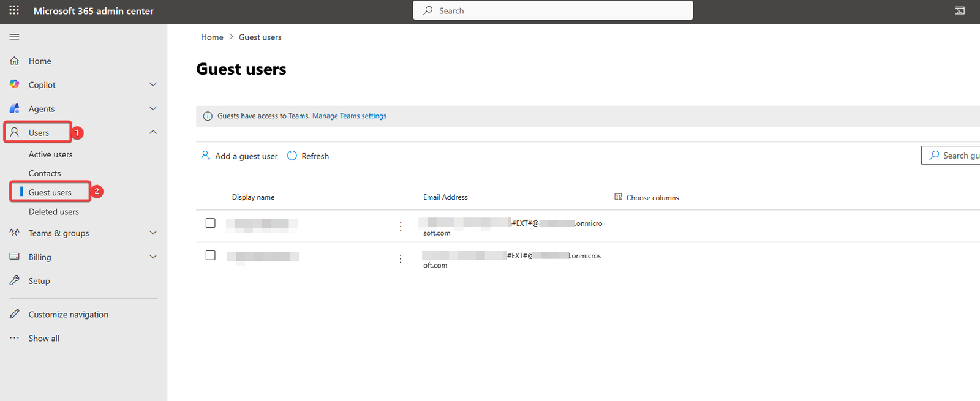This screenshot has height=401, width=980.
Task: Click Add a guest user button
Action: click(239, 156)
